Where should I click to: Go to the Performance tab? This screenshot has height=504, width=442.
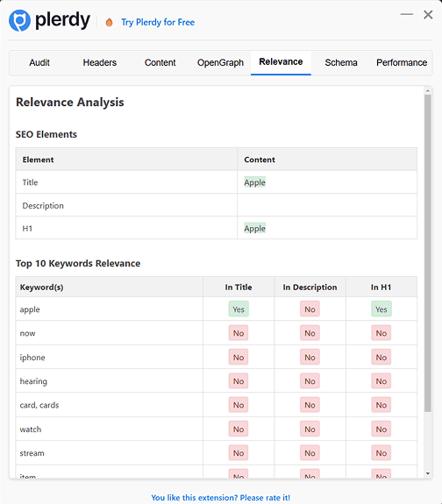402,63
